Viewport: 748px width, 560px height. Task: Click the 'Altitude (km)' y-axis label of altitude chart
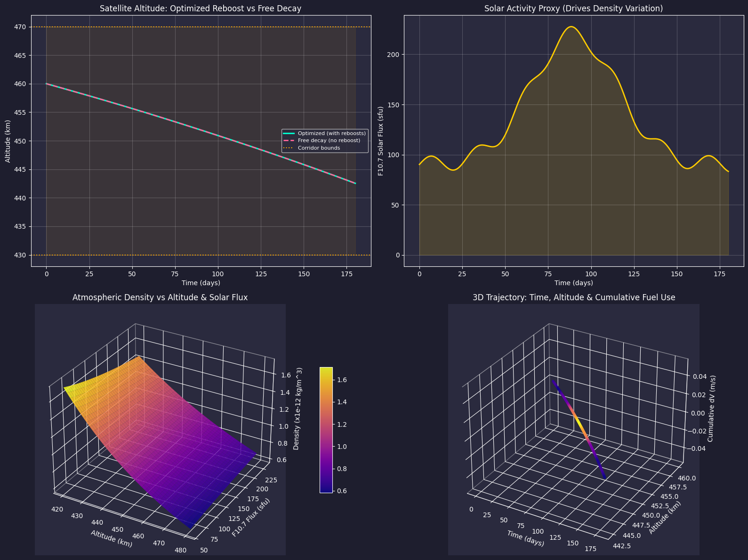pyautogui.click(x=8, y=141)
